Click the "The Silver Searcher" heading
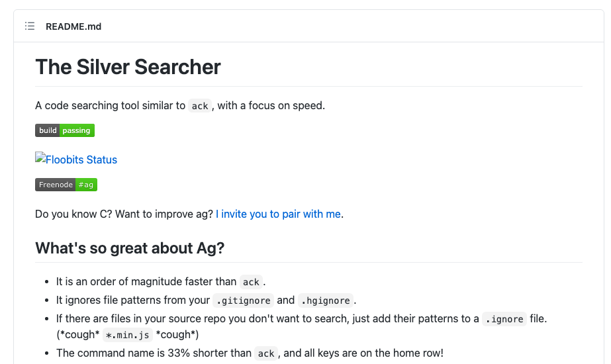 pos(128,67)
